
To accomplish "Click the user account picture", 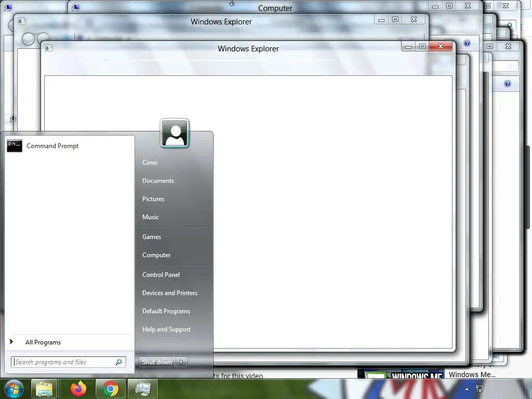I will (175, 133).
